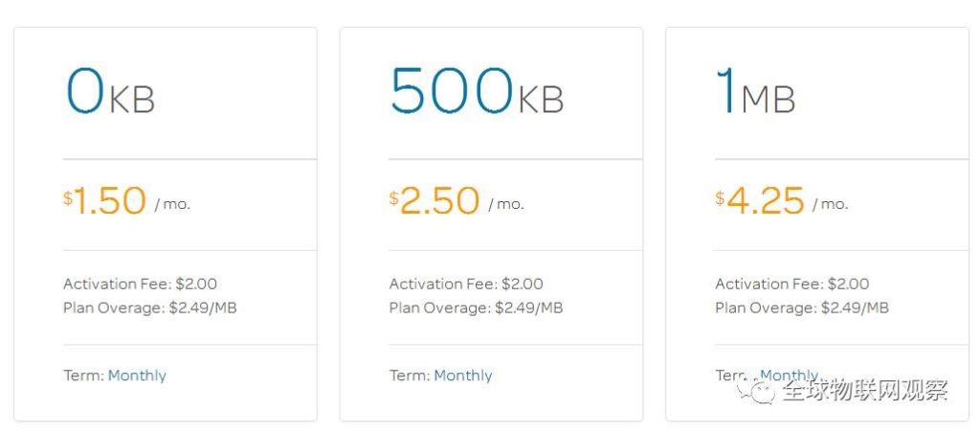Click the KB unit label beside 500

tap(541, 99)
